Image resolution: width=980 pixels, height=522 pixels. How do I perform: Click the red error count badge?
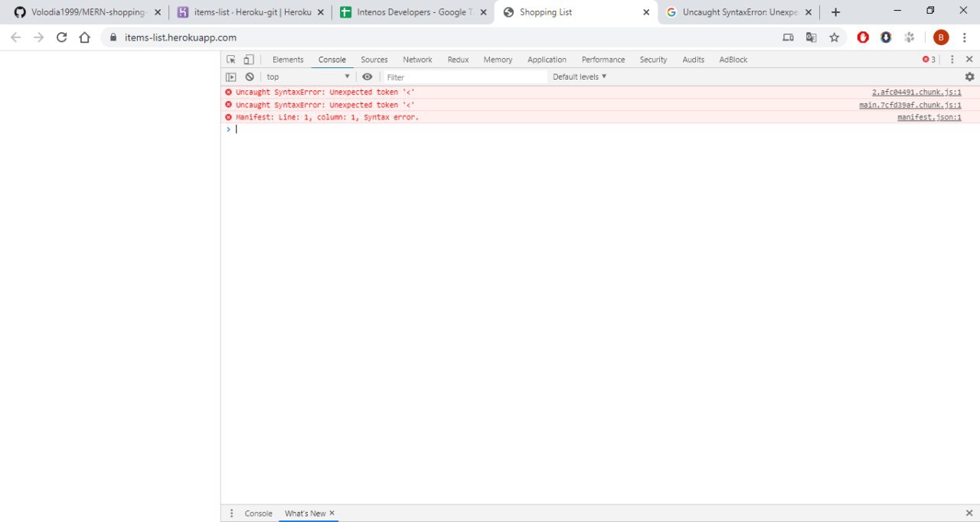point(929,60)
